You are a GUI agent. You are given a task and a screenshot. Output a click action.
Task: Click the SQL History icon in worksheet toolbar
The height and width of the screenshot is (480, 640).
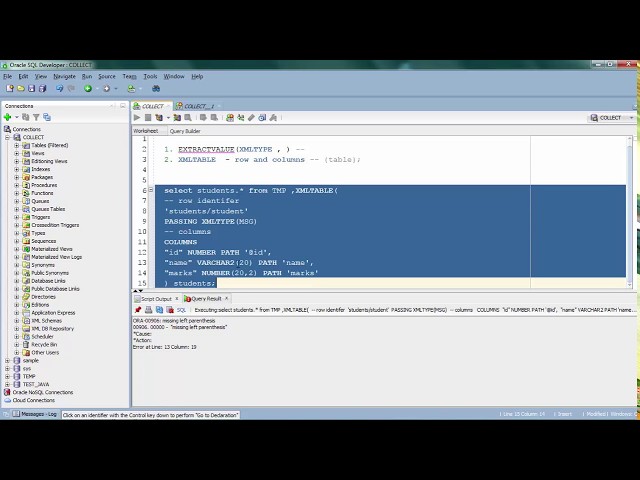[x=262, y=118]
